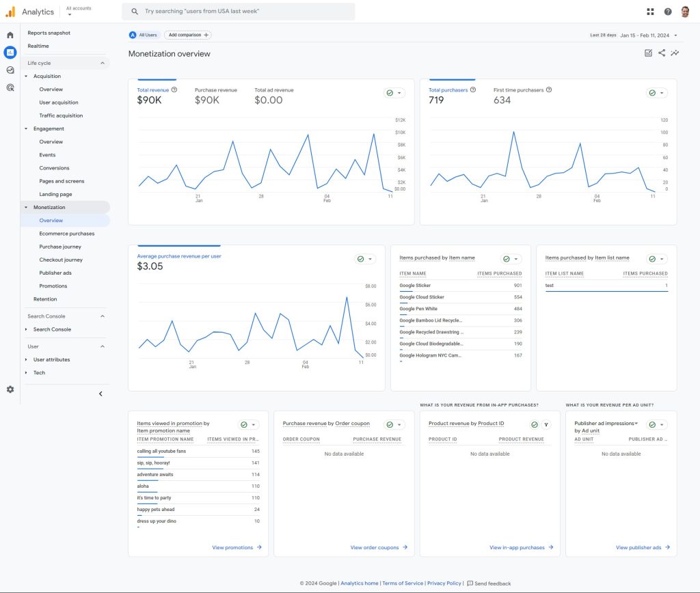
Task: Open the Google apps grid icon
Action: click(650, 12)
